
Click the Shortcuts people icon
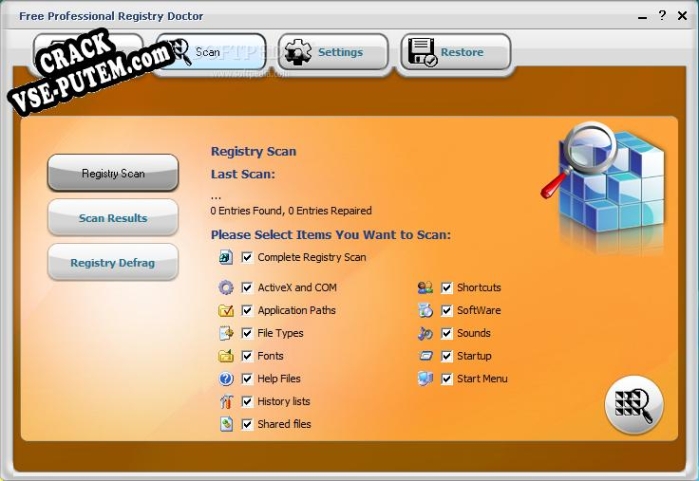[425, 288]
